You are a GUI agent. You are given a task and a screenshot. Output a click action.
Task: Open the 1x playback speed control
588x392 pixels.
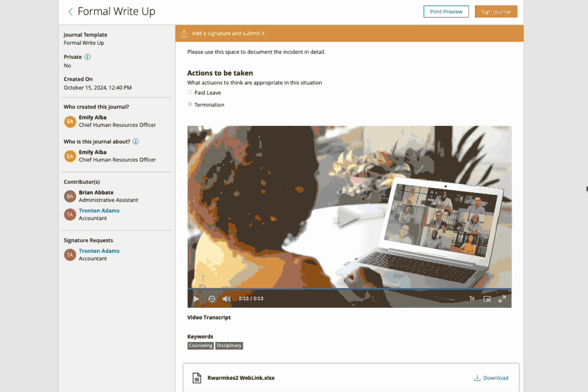click(x=472, y=299)
